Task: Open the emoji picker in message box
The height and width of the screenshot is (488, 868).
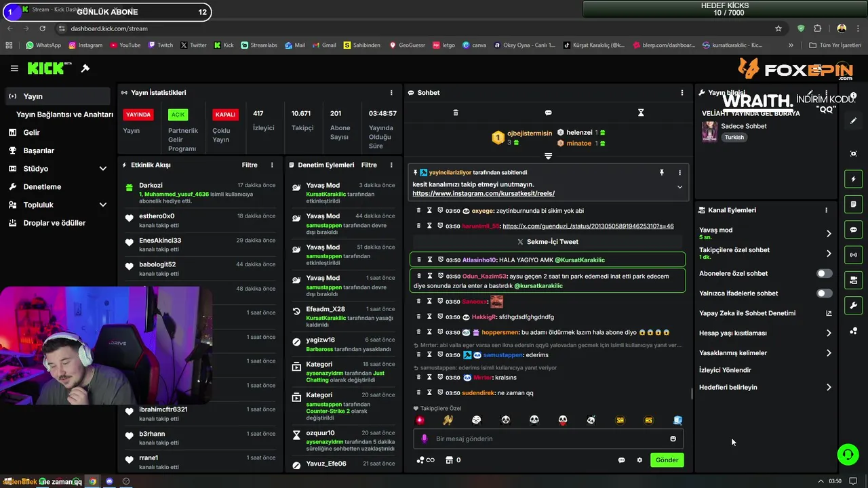Action: (673, 439)
